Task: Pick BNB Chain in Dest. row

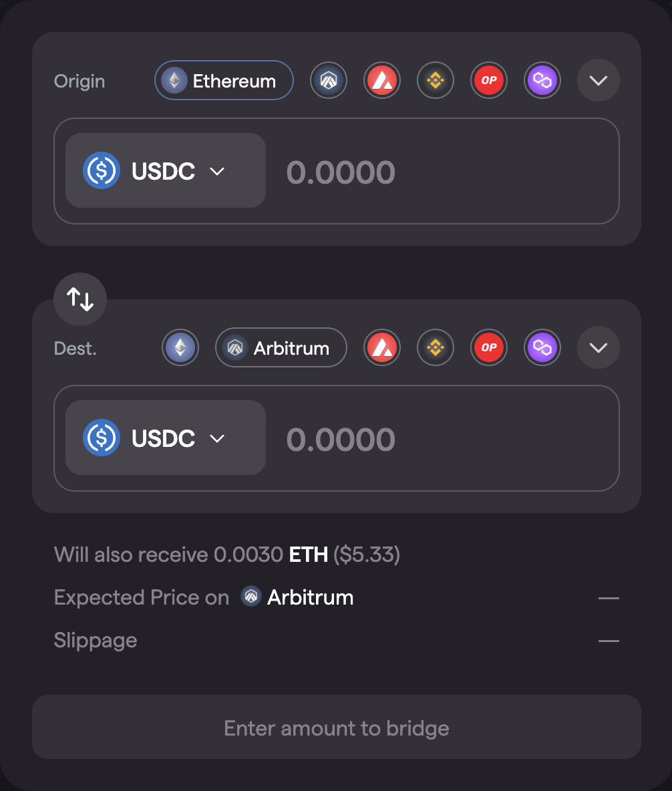Action: 436,348
